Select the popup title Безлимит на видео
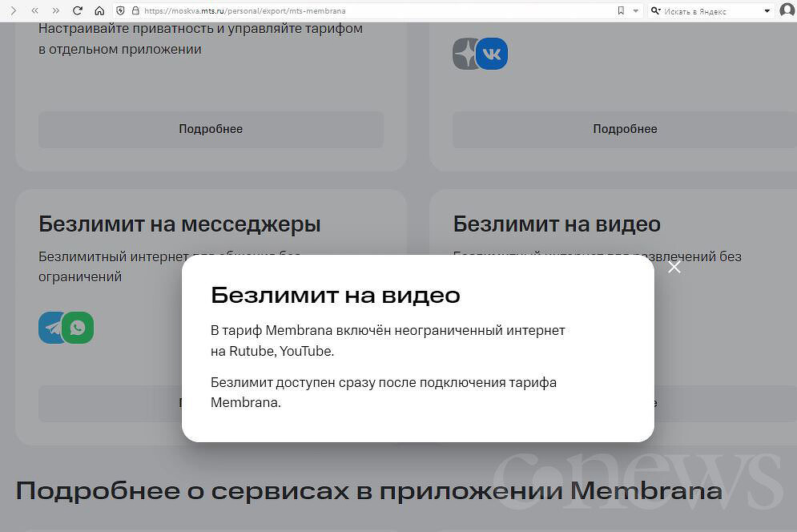 [x=336, y=296]
